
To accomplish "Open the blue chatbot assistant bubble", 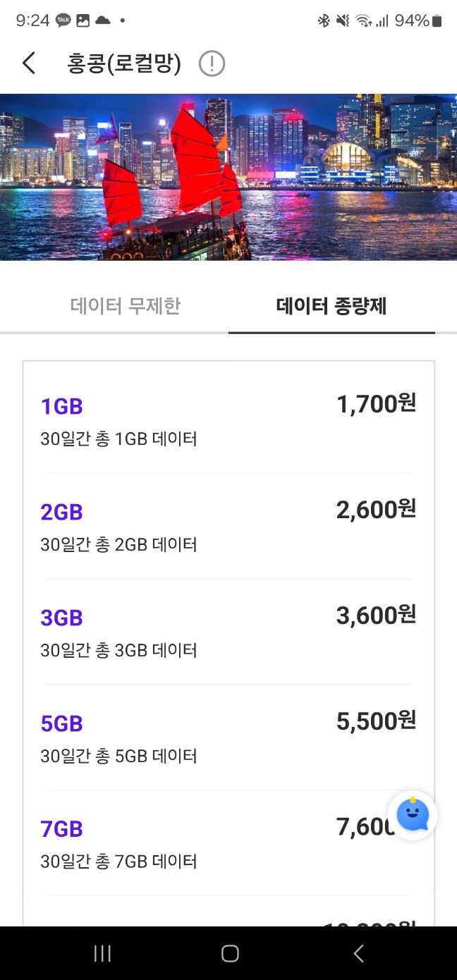I will (413, 815).
